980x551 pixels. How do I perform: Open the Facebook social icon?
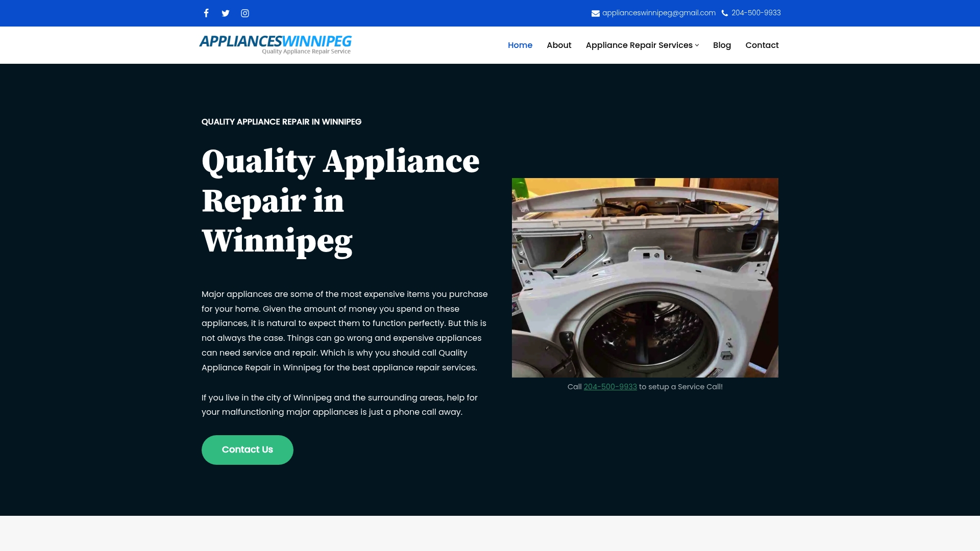(x=206, y=13)
